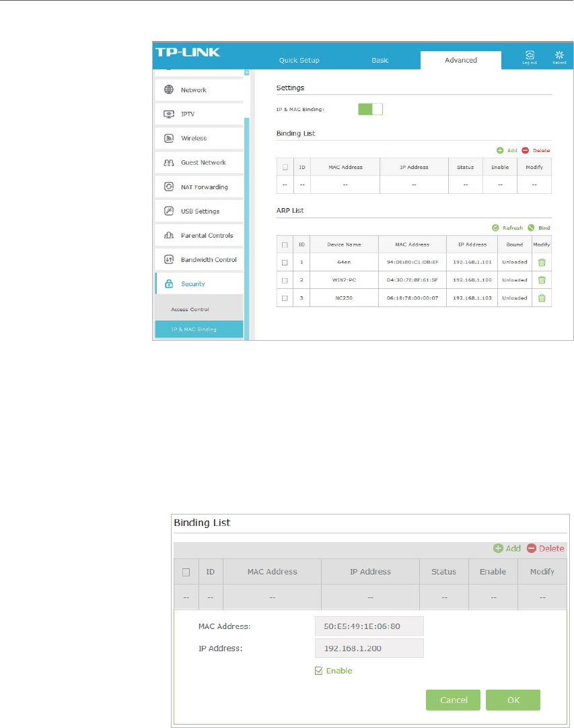Screen dimensions: 574x728
Task: Click Delete in upper Binding List
Action: tap(536, 150)
